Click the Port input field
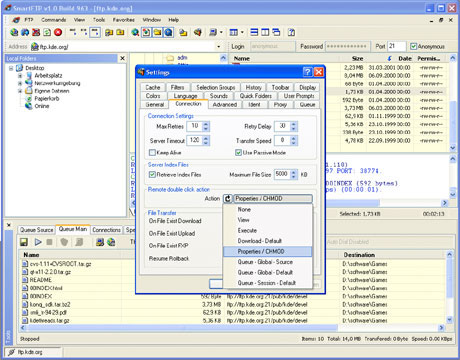 (397, 46)
